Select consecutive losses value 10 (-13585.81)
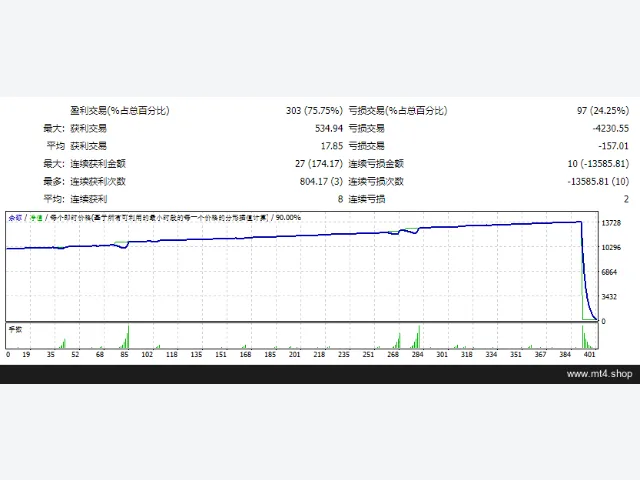The width and height of the screenshot is (640, 480). click(x=598, y=164)
